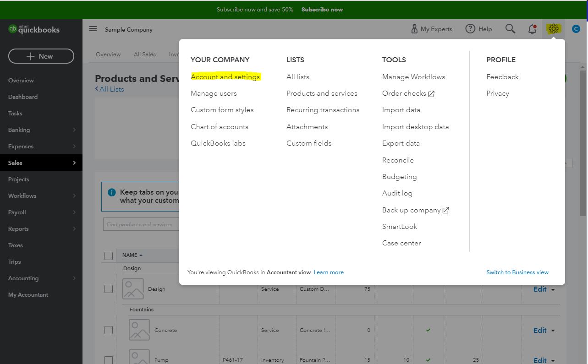588x364 pixels.
Task: Open Privacy under PROFILE
Action: point(498,93)
